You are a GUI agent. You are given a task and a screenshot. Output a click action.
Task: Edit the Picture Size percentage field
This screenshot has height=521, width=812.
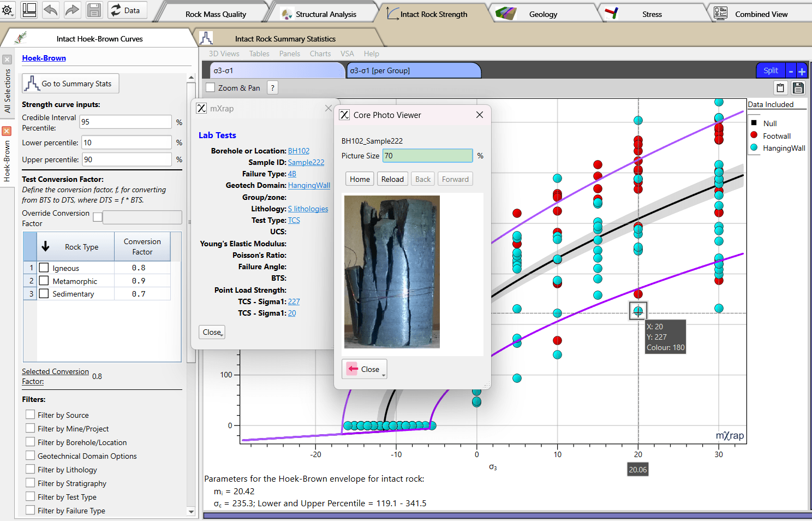coord(427,156)
